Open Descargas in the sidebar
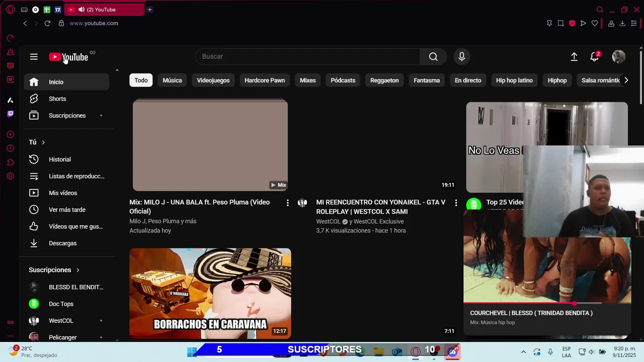 click(66, 243)
